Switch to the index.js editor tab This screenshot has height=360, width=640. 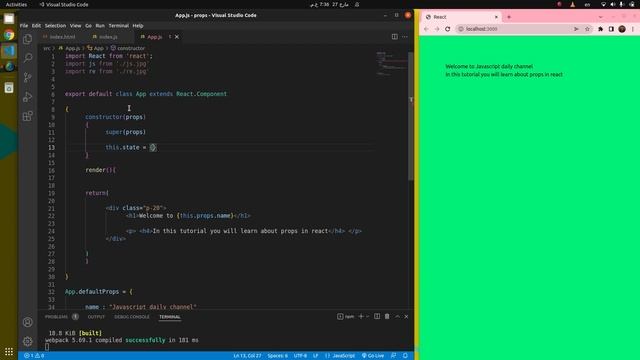109,37
